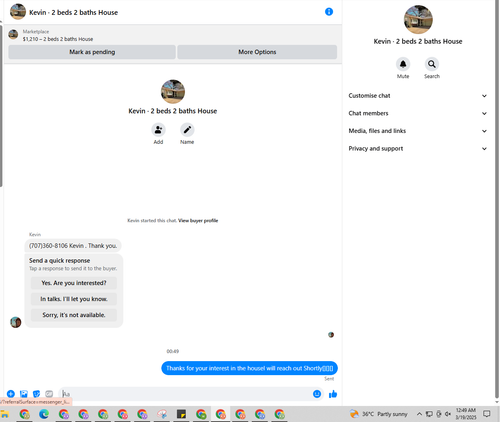Click the Mark as pending button
The height and width of the screenshot is (422, 500).
(x=92, y=52)
